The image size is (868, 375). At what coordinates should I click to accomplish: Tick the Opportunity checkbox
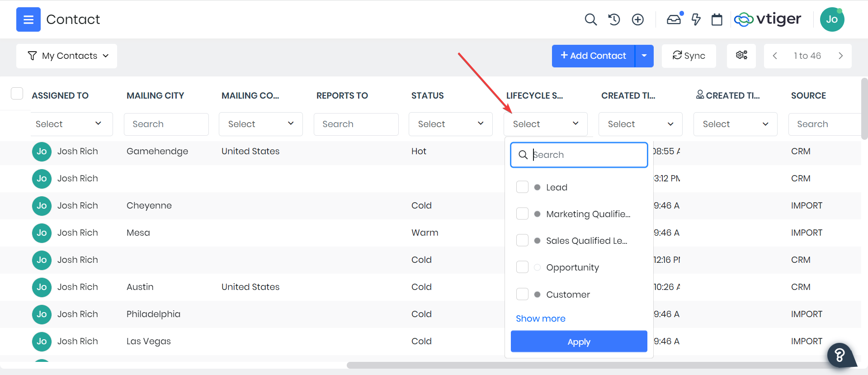coord(522,267)
